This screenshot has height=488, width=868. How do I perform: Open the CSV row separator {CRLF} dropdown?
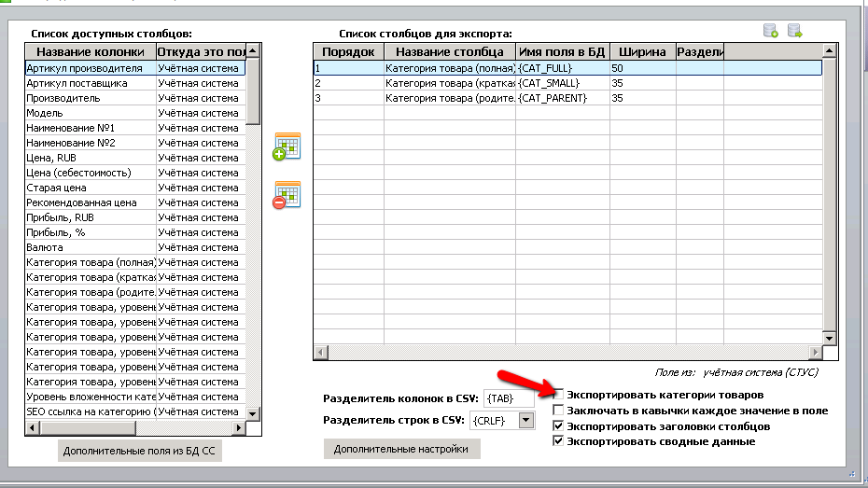tap(525, 421)
